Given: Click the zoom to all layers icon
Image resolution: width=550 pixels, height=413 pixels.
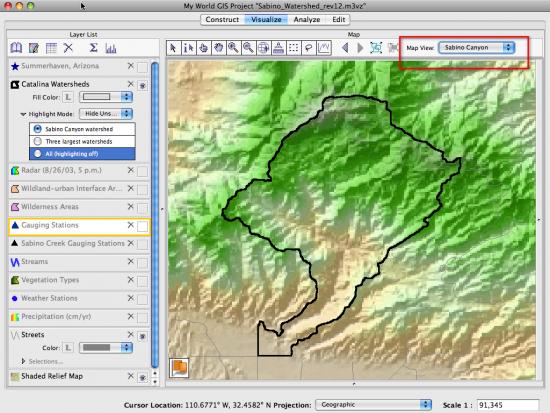Looking at the screenshot, I should (376, 48).
